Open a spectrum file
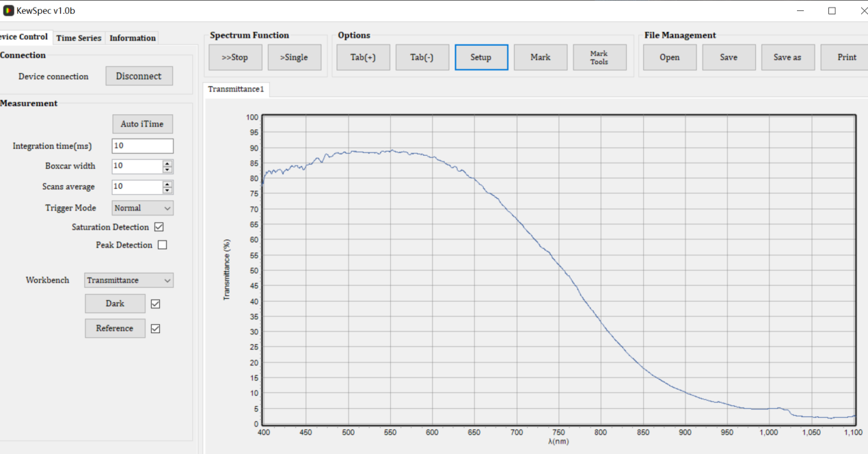868x454 pixels. [x=669, y=57]
